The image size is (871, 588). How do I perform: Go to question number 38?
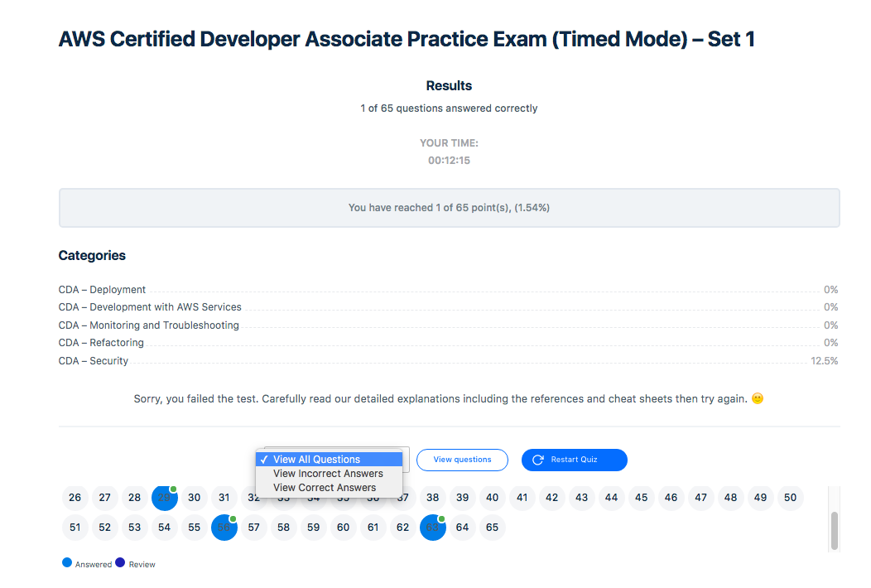click(x=433, y=498)
